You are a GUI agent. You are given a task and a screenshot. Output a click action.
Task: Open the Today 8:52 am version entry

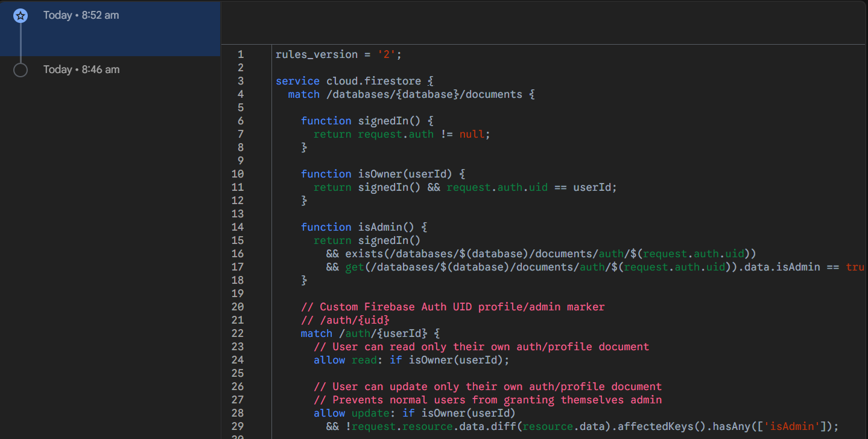110,28
